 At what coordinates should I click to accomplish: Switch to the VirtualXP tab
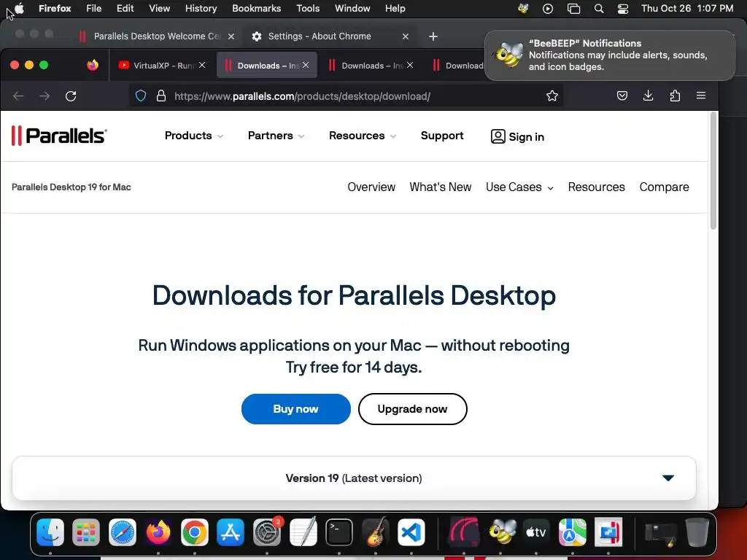161,65
